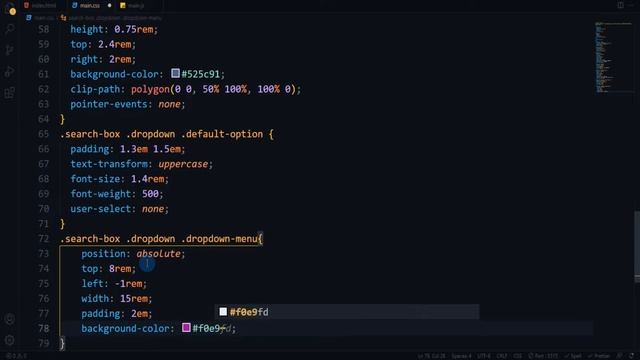
Task: Click '0.75rem' value on line 58
Action: pyautogui.click(x=133, y=29)
